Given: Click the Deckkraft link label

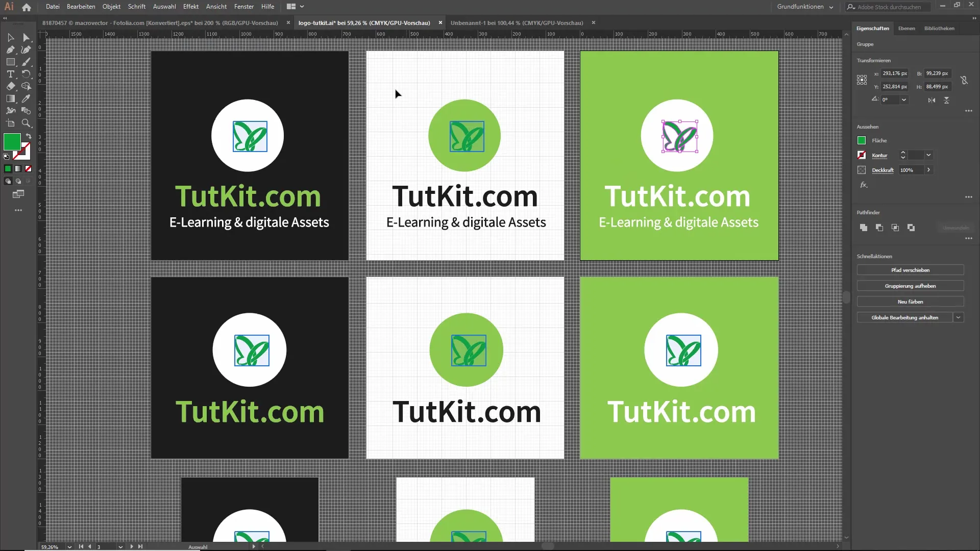Looking at the screenshot, I should (x=883, y=170).
